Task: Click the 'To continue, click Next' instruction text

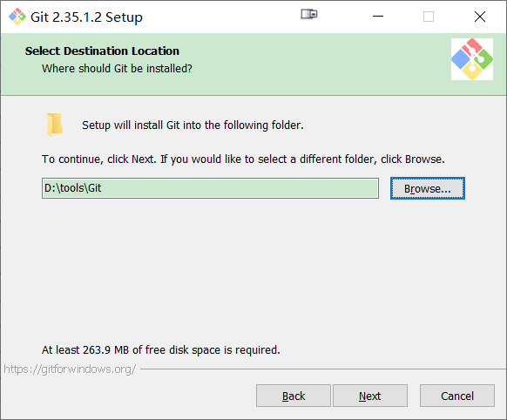Action: 243,159
